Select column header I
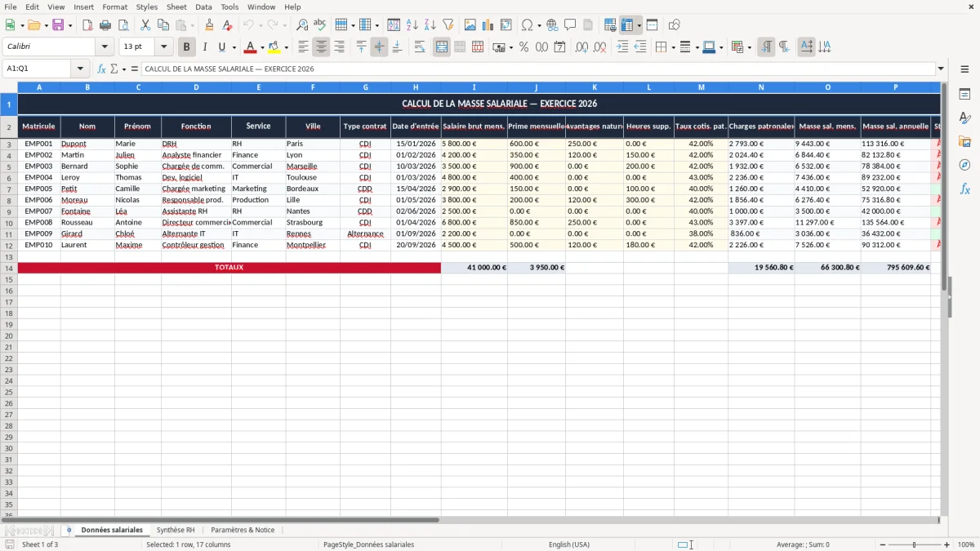The width and height of the screenshot is (980, 551). (x=474, y=87)
